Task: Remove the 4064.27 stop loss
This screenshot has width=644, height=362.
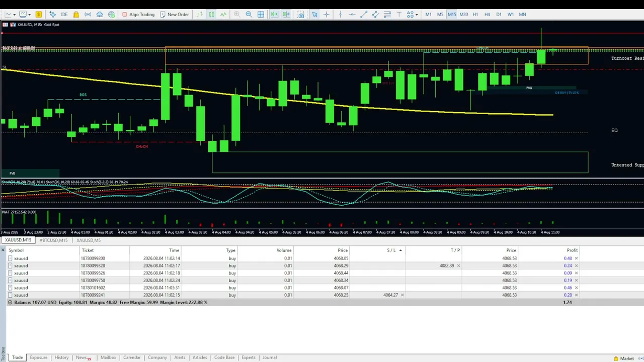Action: [402, 295]
